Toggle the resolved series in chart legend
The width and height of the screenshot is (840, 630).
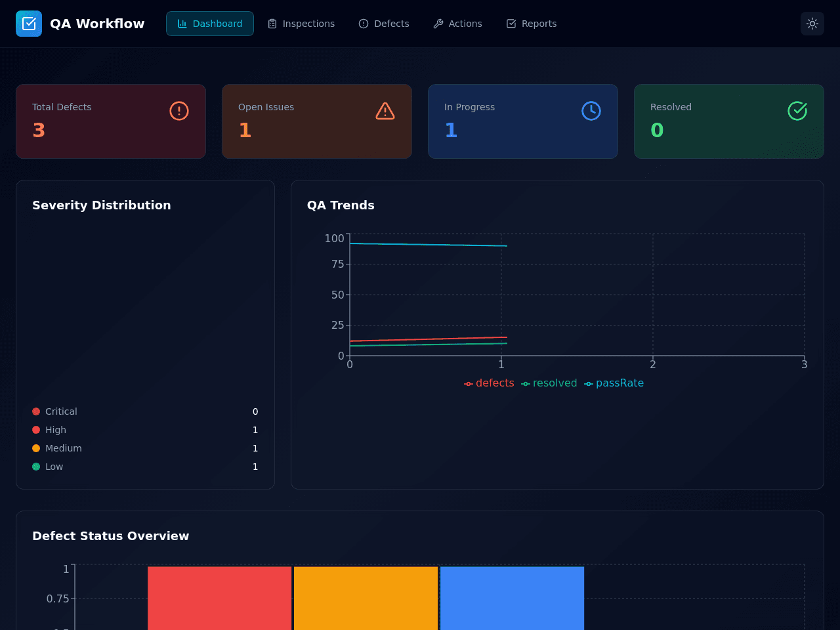[549, 383]
